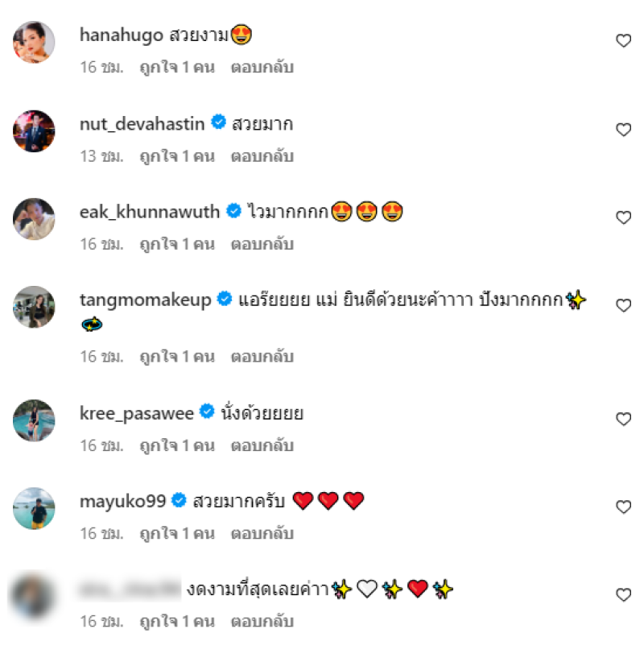Click the tangmomakeup username
Image resolution: width=644 pixels, height=662 pixels.
click(146, 300)
